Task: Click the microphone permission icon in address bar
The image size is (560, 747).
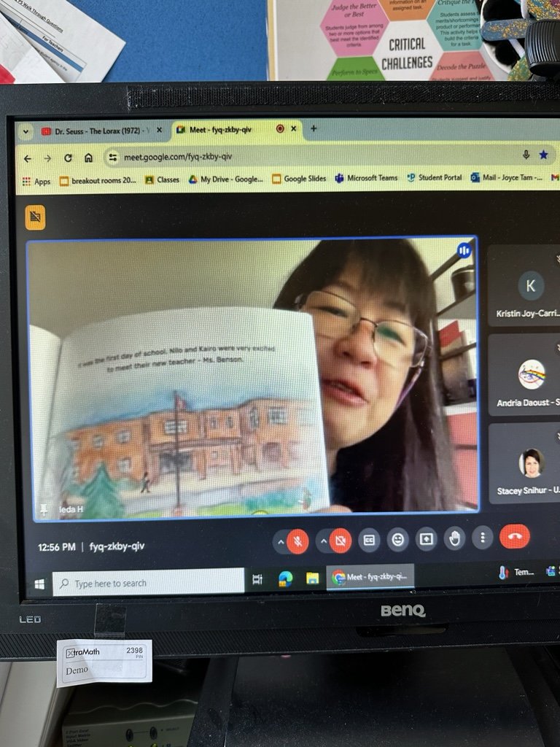Action: 526,155
